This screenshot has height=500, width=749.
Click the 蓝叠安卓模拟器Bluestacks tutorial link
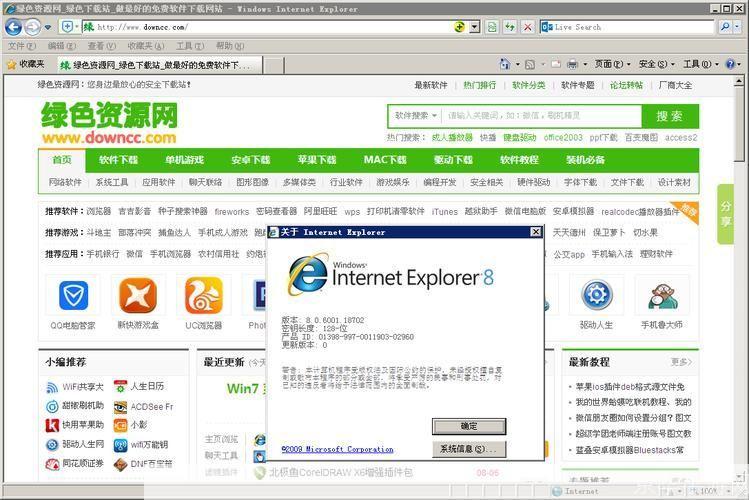630,450
